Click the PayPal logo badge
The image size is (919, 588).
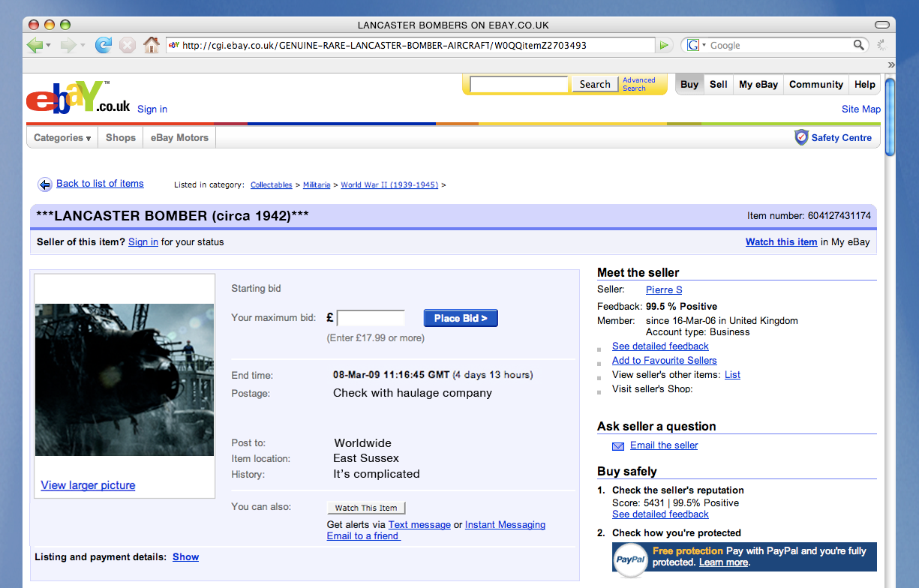630,559
